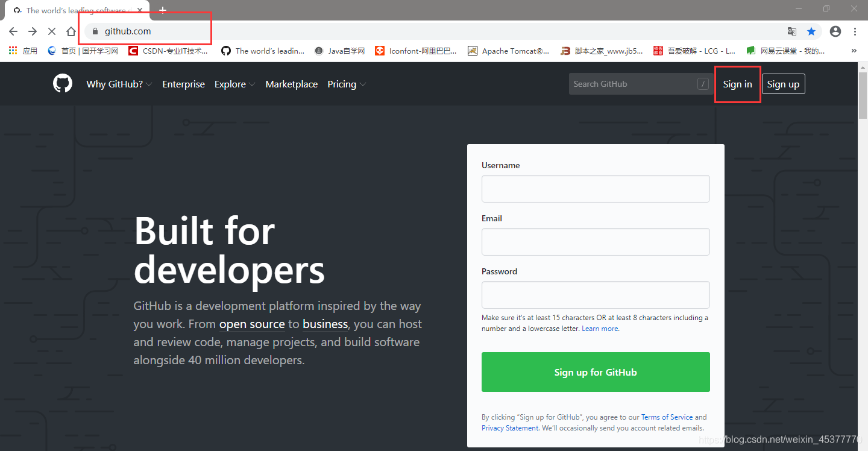Viewport: 868px width, 451px height.
Task: Open the Privacy Statement link
Action: tap(509, 428)
